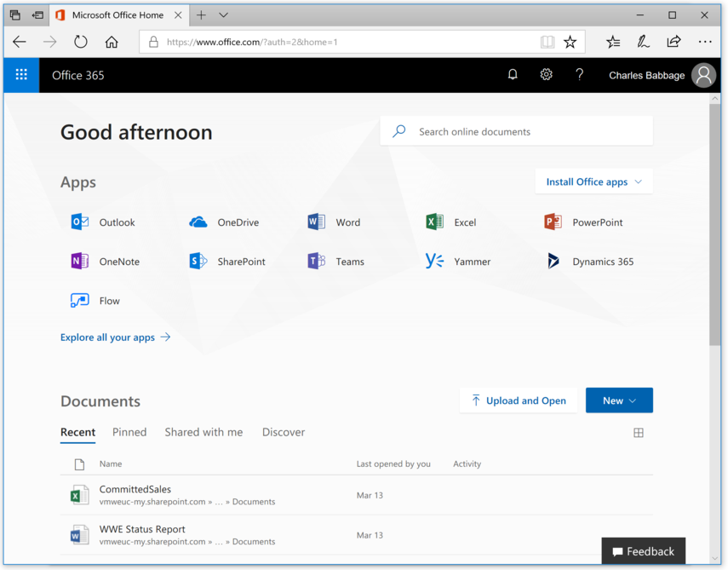The image size is (728, 570).
Task: Switch to the Pinned documents tab
Action: pos(129,432)
